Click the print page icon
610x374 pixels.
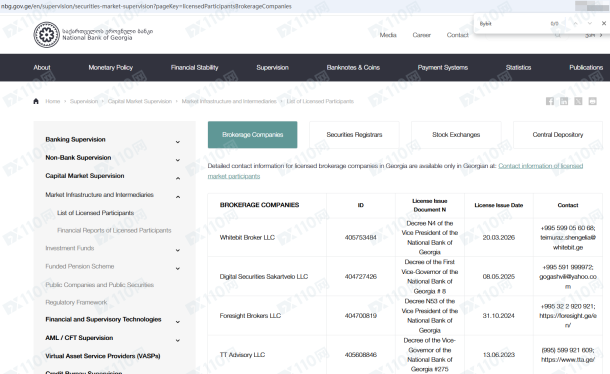tap(592, 101)
